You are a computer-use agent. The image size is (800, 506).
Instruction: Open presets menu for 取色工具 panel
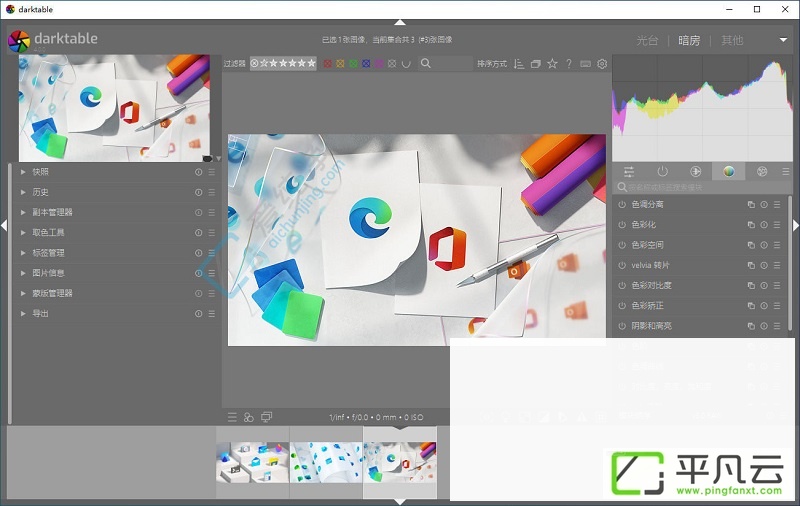pos(211,233)
